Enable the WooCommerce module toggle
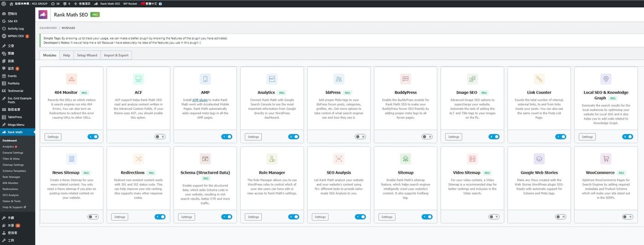 627,217
